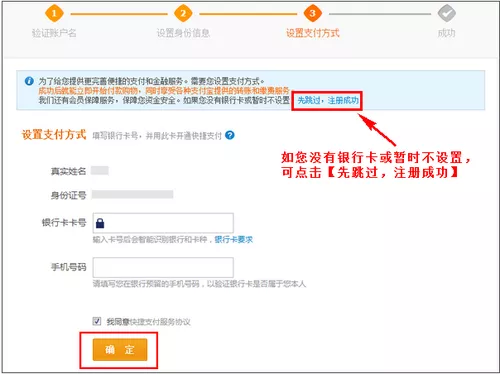This screenshot has width=500, height=374.
Task: Focus the 手机号码 input field
Action: pyautogui.click(x=163, y=267)
